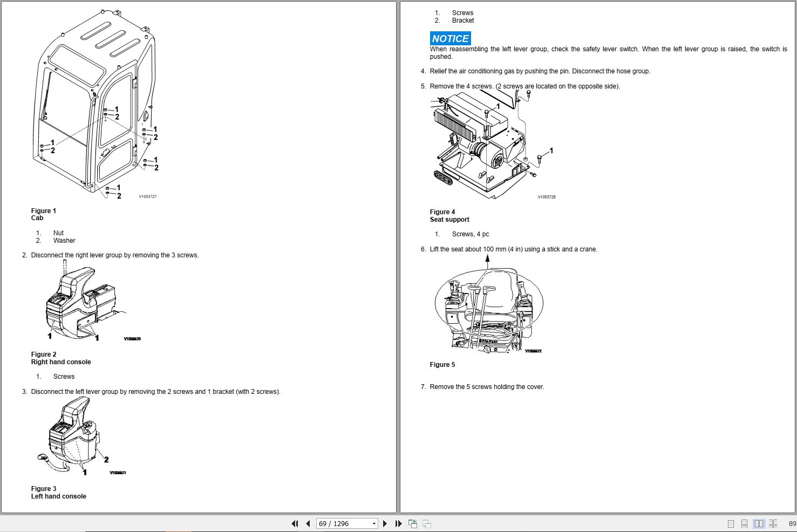Screen dimensions: 797x532
Task: Click drawing number V1053727 under the cab
Action: tap(148, 196)
